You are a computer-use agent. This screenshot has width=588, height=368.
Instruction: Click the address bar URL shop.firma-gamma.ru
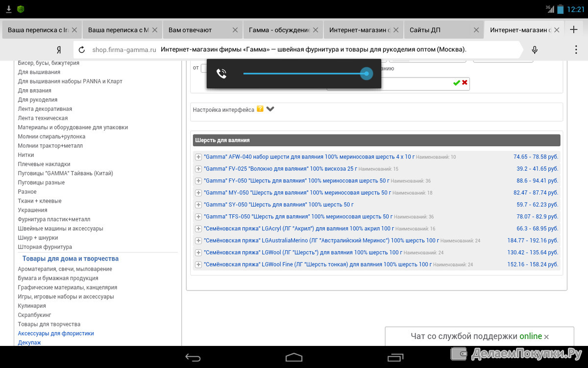pyautogui.click(x=124, y=50)
